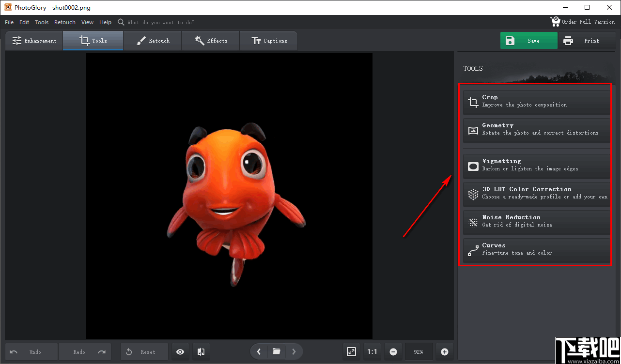Toggle the eye preview of original
621x364 pixels.
click(180, 352)
